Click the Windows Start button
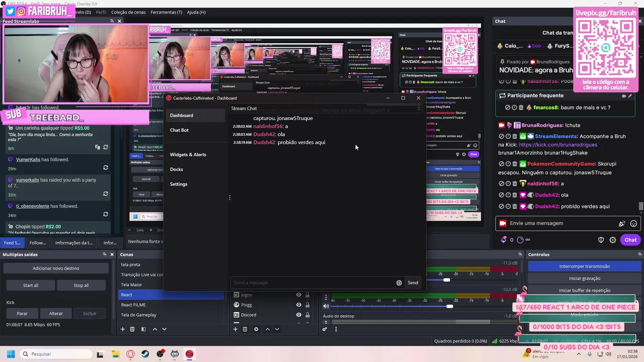 pyautogui.click(x=11, y=354)
